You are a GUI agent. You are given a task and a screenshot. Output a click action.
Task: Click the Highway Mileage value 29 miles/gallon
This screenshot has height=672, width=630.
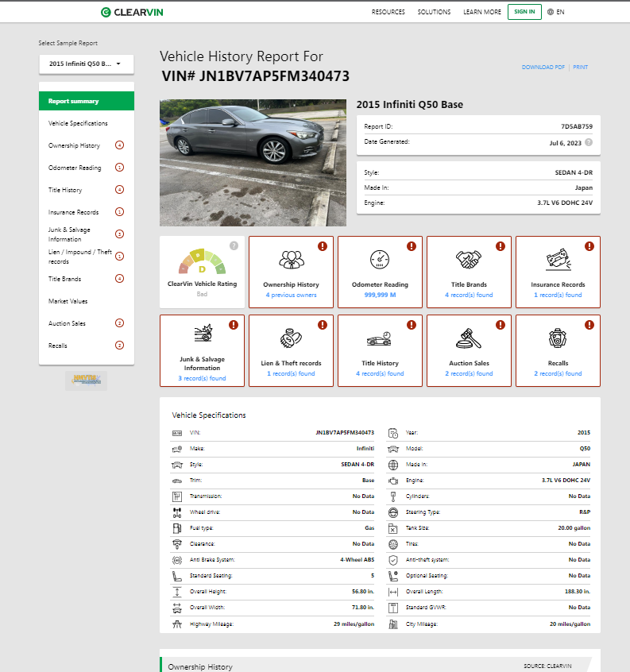click(354, 624)
